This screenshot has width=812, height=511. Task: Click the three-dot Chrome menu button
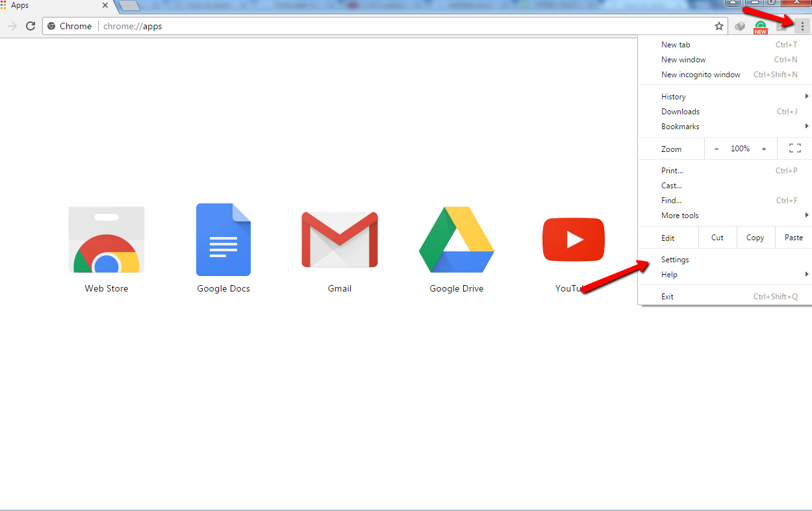tap(802, 27)
